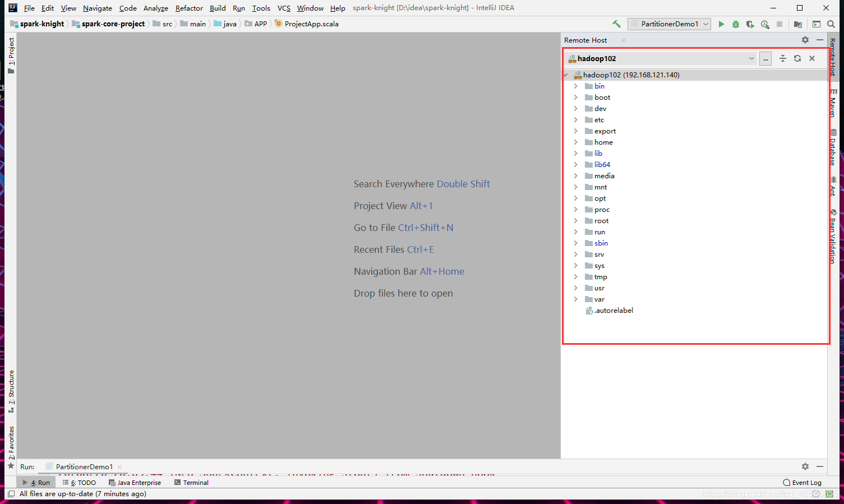Hide the Run tool window

(x=820, y=466)
